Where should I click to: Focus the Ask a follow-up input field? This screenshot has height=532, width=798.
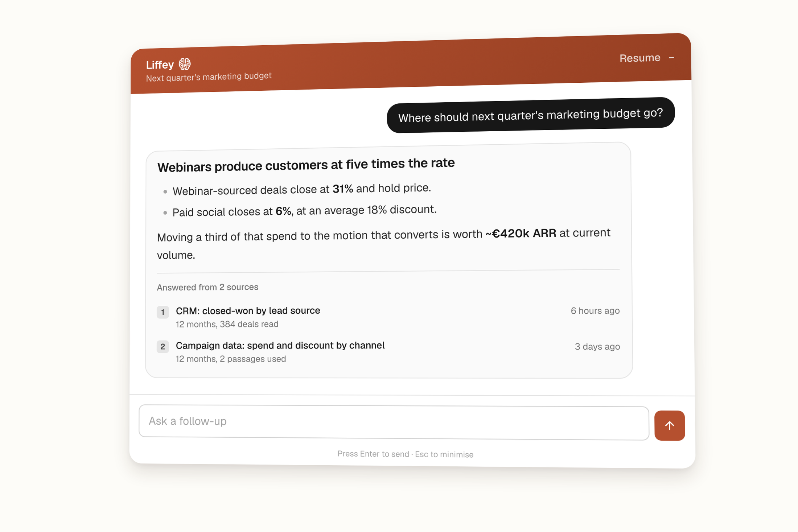point(394,422)
